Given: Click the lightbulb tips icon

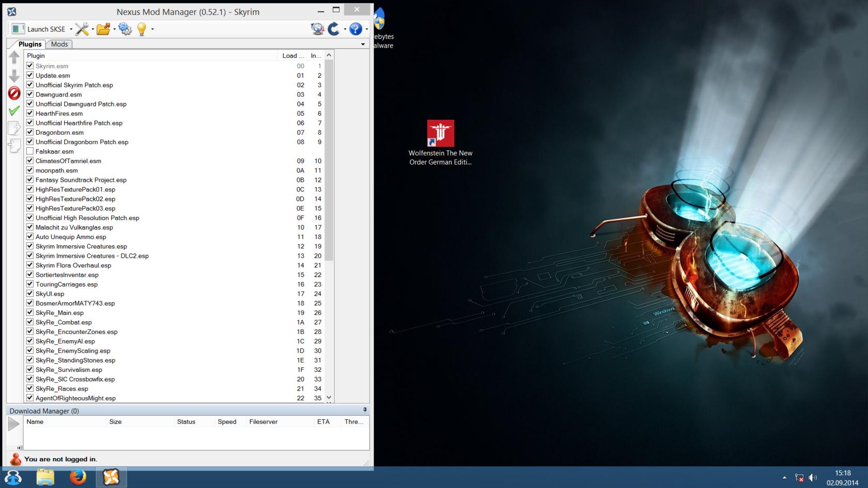Looking at the screenshot, I should pos(142,29).
